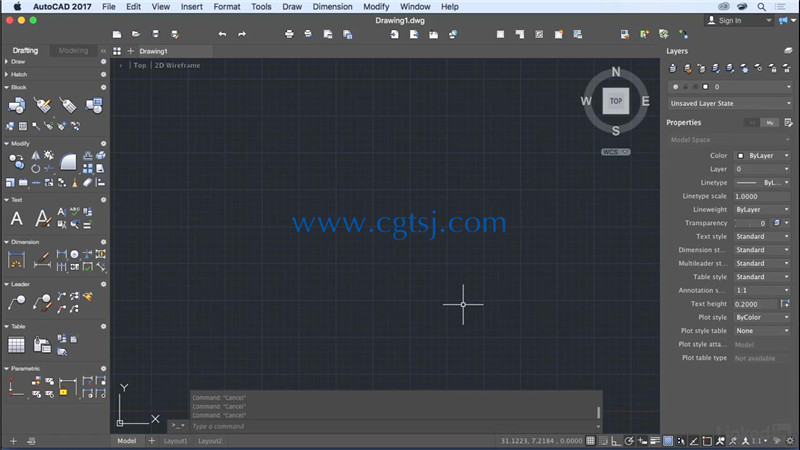The height and width of the screenshot is (450, 800).
Task: Toggle snap mode in status bar
Action: pos(603,441)
